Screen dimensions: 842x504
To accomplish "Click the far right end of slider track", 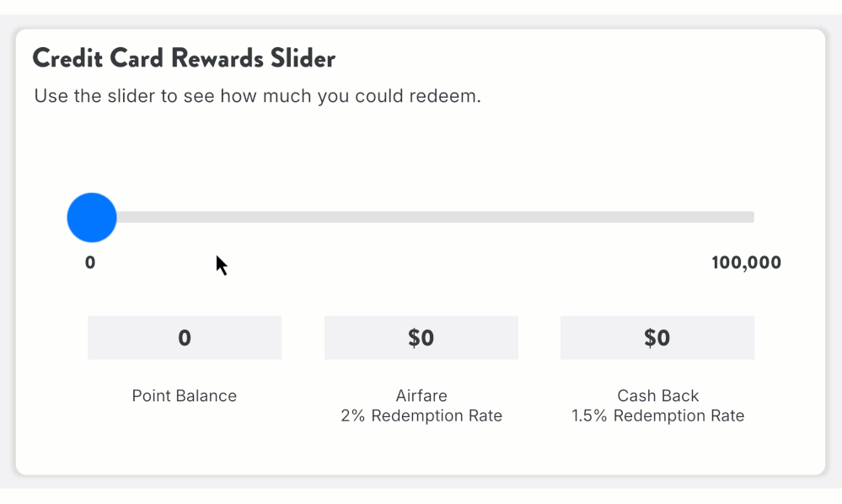I will click(749, 217).
